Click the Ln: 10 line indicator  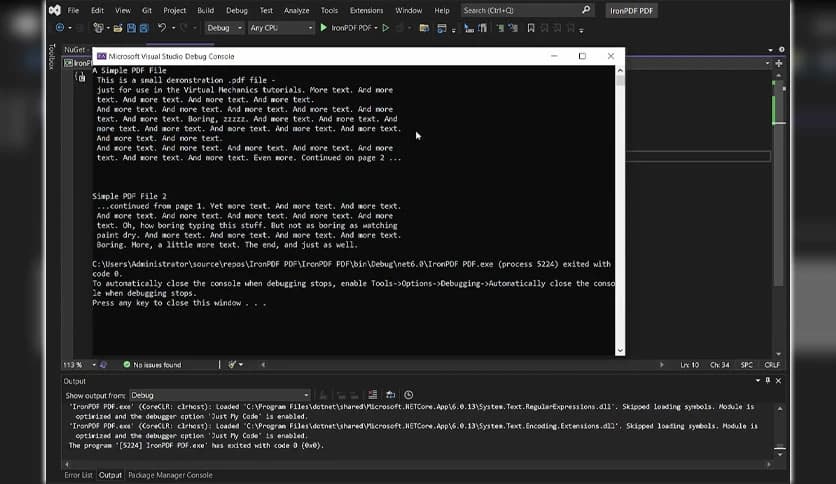click(x=689, y=365)
